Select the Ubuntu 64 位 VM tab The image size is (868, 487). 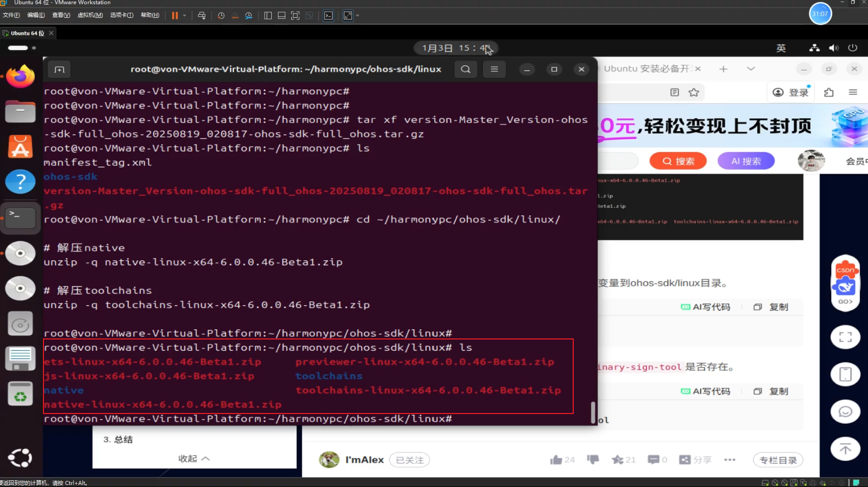[x=28, y=33]
